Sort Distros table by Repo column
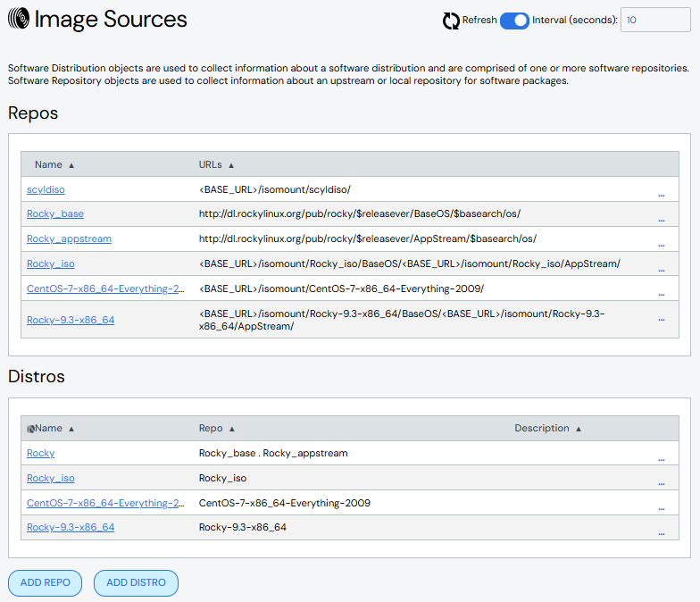700x602 pixels. coord(216,429)
